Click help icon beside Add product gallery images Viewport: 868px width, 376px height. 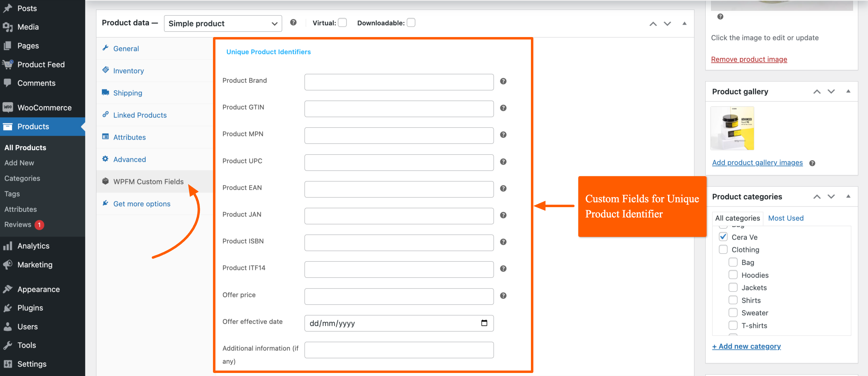pos(812,163)
